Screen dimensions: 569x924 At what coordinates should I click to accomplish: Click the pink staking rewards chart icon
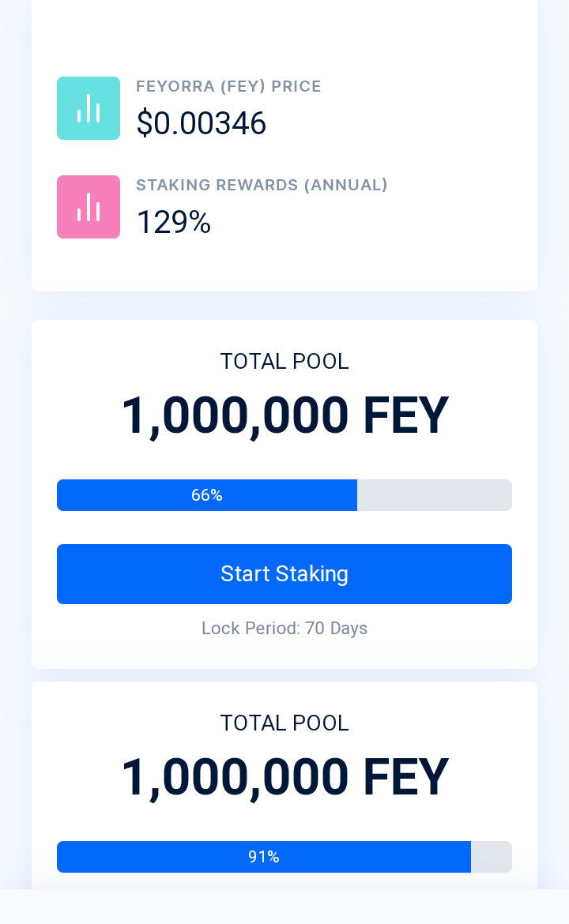(x=89, y=207)
